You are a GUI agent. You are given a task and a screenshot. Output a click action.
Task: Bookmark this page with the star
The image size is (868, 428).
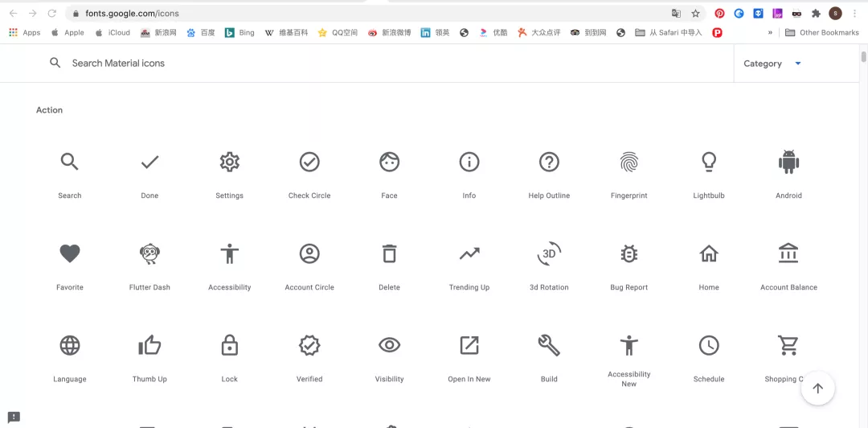click(x=696, y=14)
